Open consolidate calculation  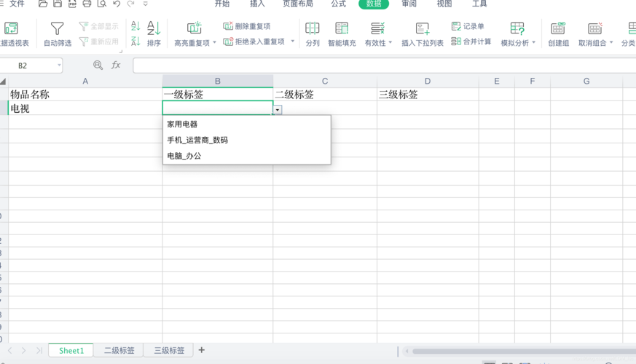click(471, 41)
